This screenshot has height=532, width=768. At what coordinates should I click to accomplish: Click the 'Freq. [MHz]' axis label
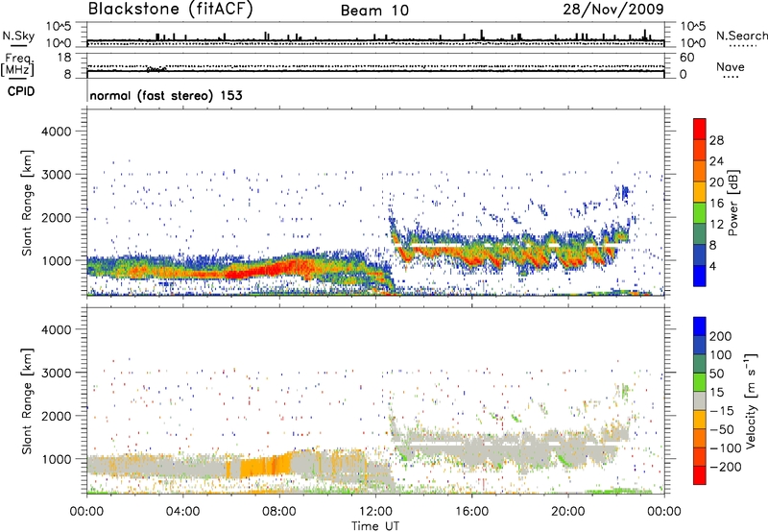tap(18, 64)
